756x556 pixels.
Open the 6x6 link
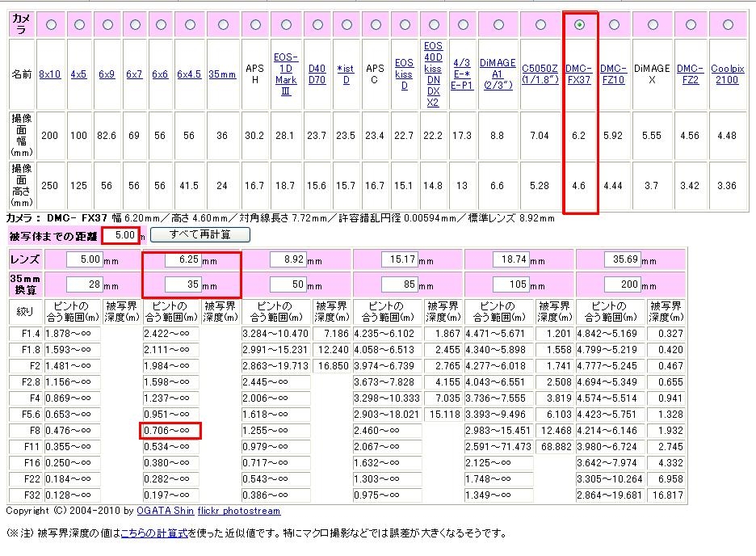point(160,74)
